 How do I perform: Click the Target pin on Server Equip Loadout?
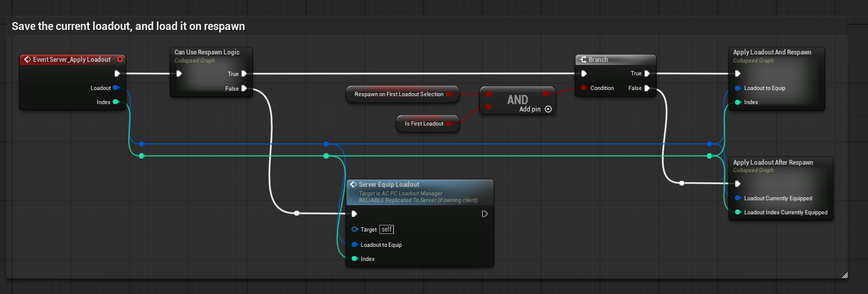pyautogui.click(x=355, y=230)
